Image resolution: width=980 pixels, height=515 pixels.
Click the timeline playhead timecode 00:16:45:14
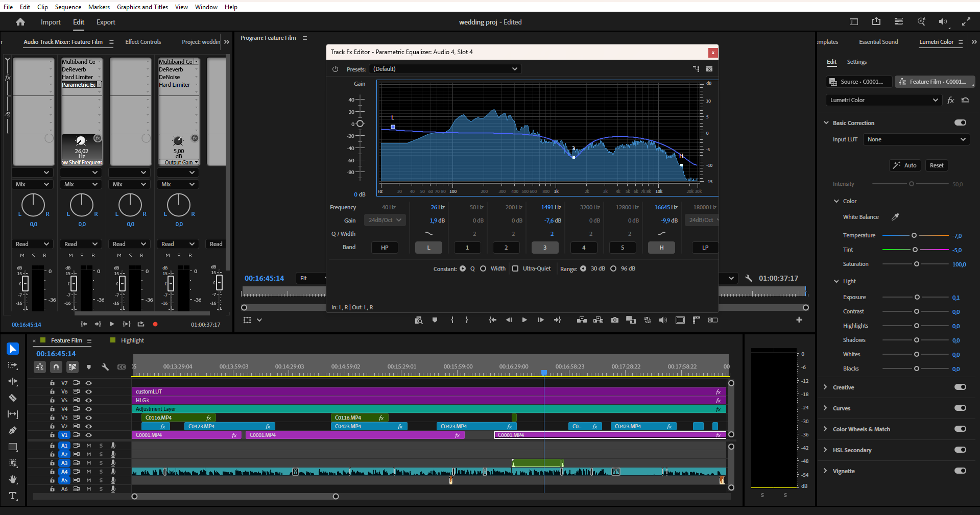point(56,354)
